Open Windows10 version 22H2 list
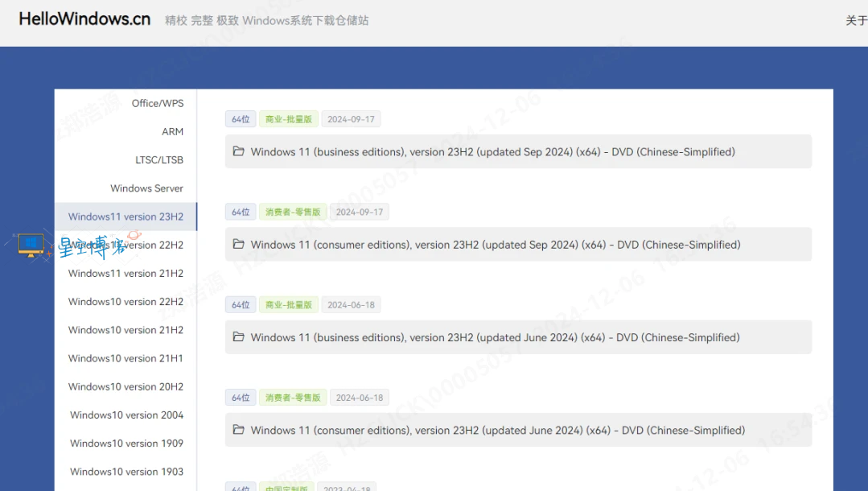The height and width of the screenshot is (491, 868). 125,302
